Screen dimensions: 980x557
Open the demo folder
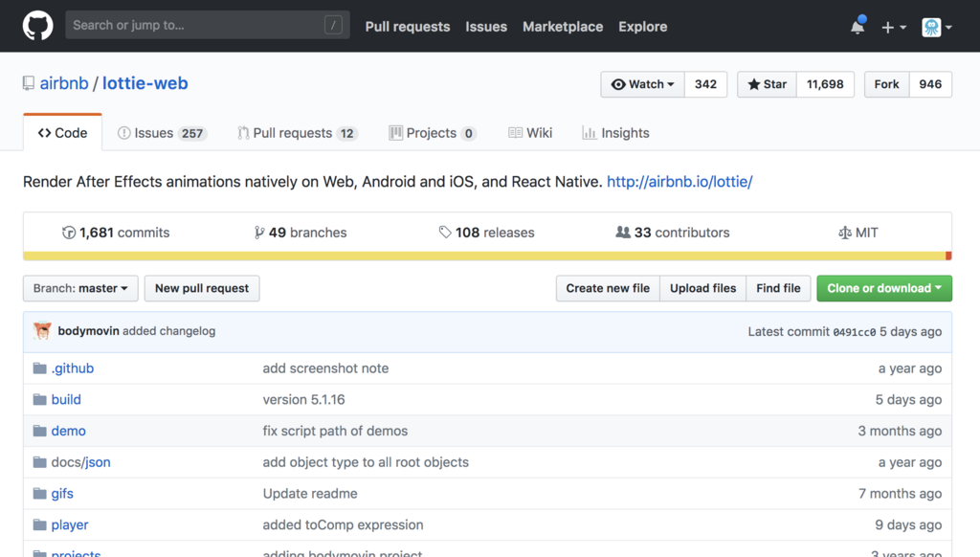click(69, 431)
